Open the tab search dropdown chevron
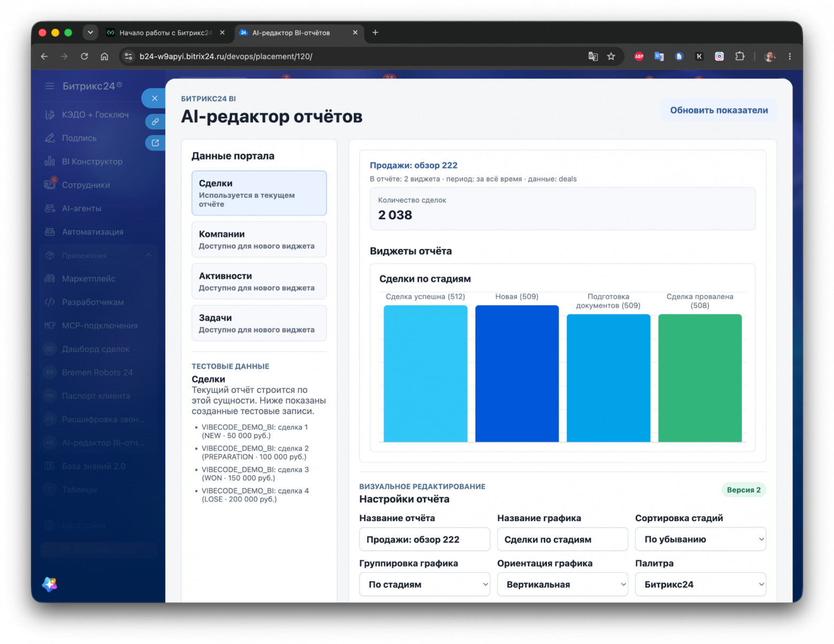Image resolution: width=834 pixels, height=644 pixels. point(90,33)
